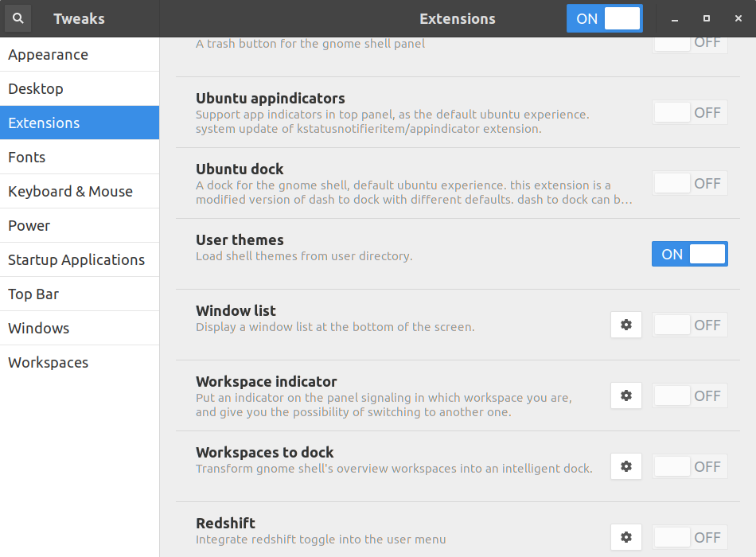The image size is (756, 557).
Task: Click the Ubuntu dock title
Action: pyautogui.click(x=240, y=169)
